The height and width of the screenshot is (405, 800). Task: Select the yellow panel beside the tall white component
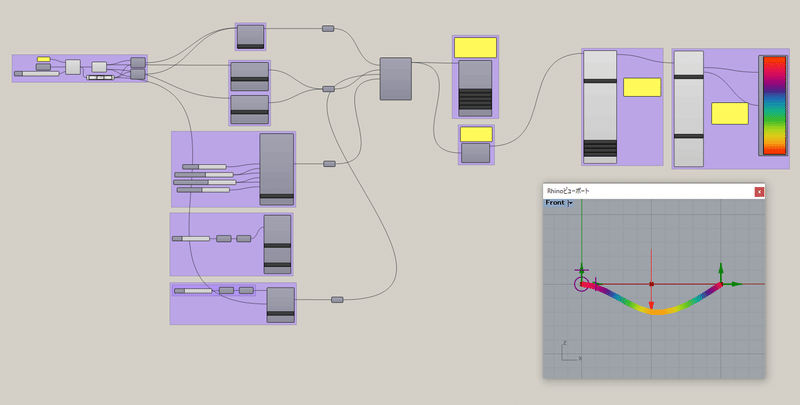click(x=642, y=87)
